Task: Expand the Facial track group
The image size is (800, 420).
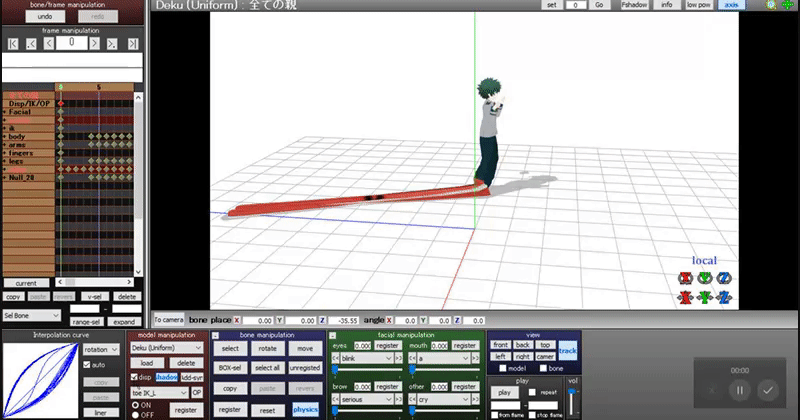Action: click(x=5, y=112)
